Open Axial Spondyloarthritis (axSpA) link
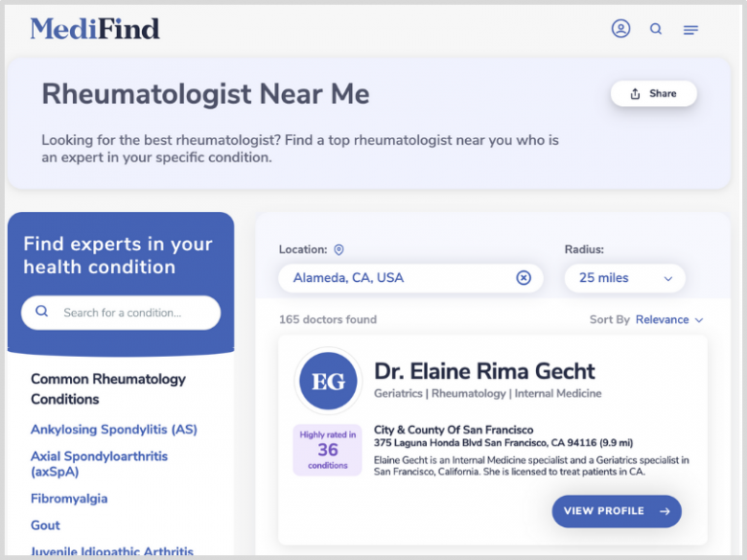 pyautogui.click(x=99, y=464)
